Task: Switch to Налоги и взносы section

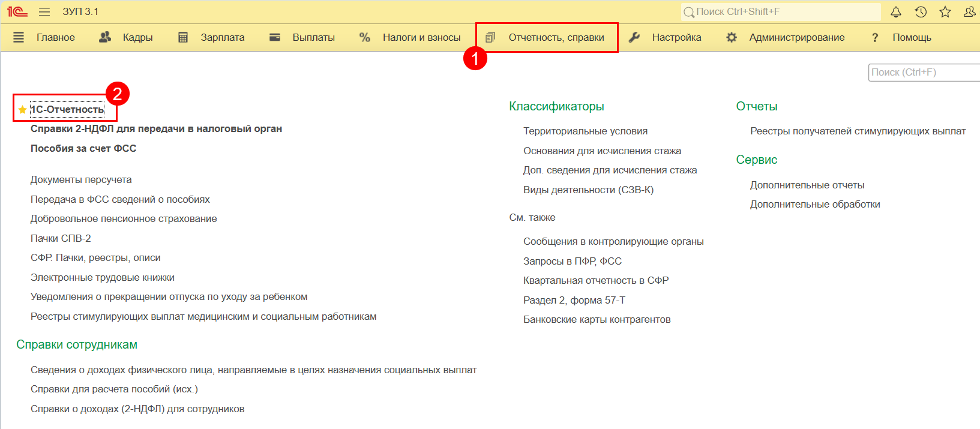Action: click(421, 38)
